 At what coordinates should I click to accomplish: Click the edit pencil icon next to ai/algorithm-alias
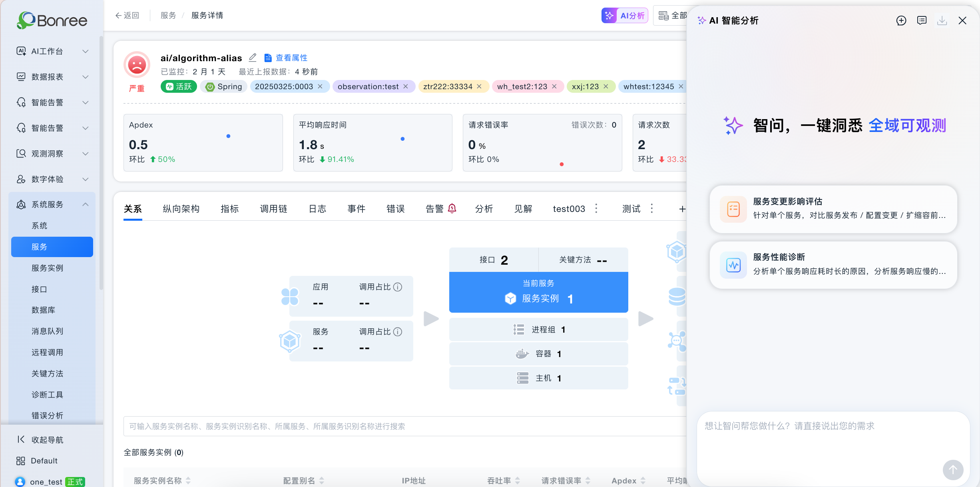(253, 58)
